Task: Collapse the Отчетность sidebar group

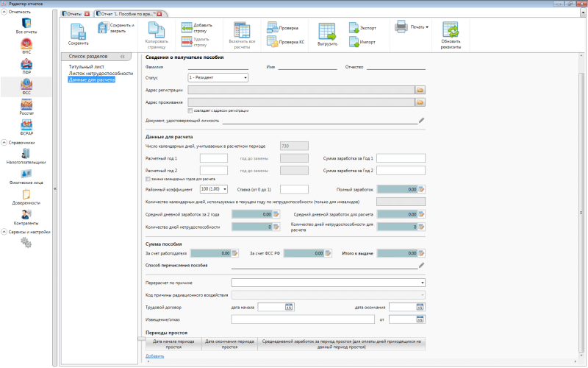Action: click(4, 12)
